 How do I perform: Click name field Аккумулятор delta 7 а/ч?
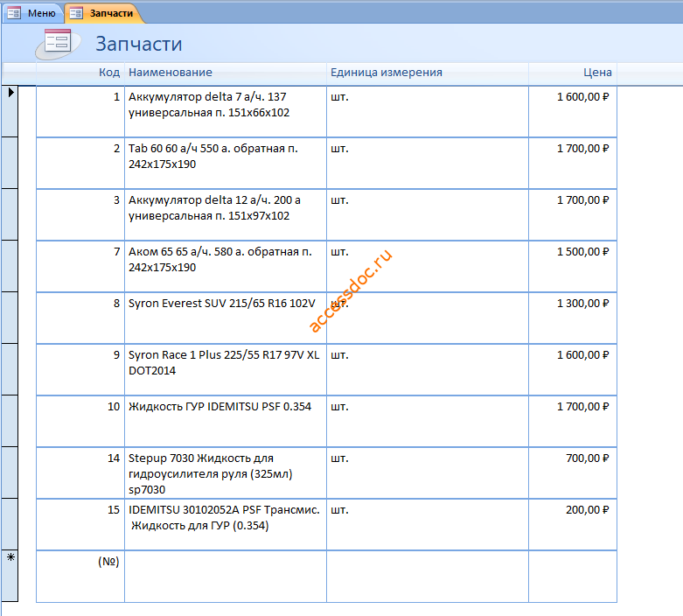click(x=226, y=112)
